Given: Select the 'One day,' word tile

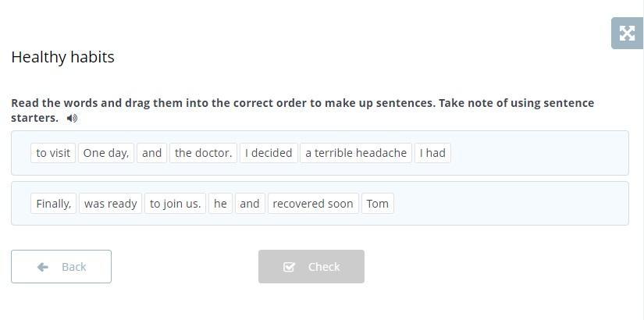Looking at the screenshot, I should click(x=105, y=153).
